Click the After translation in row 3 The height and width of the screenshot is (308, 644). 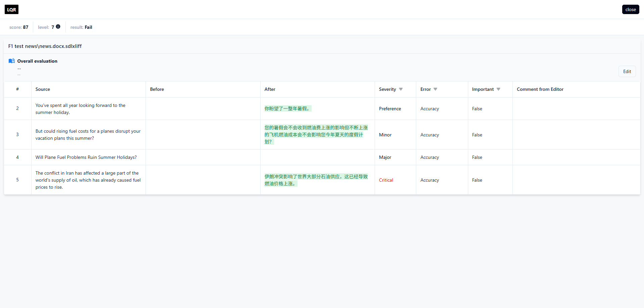tap(316, 135)
